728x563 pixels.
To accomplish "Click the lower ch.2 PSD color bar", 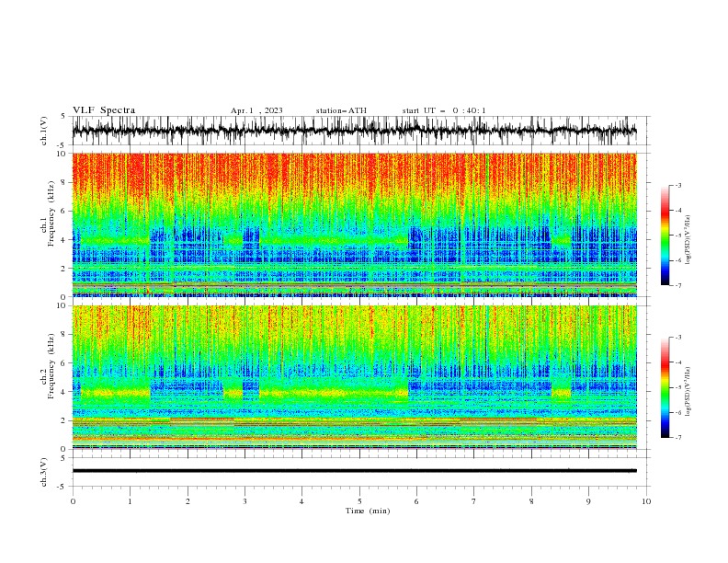I will click(x=665, y=387).
